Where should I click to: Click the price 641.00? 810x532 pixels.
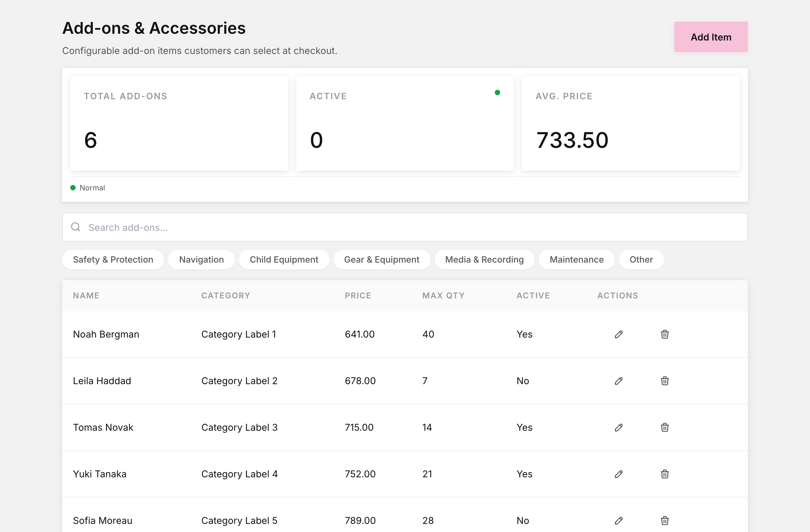point(359,334)
